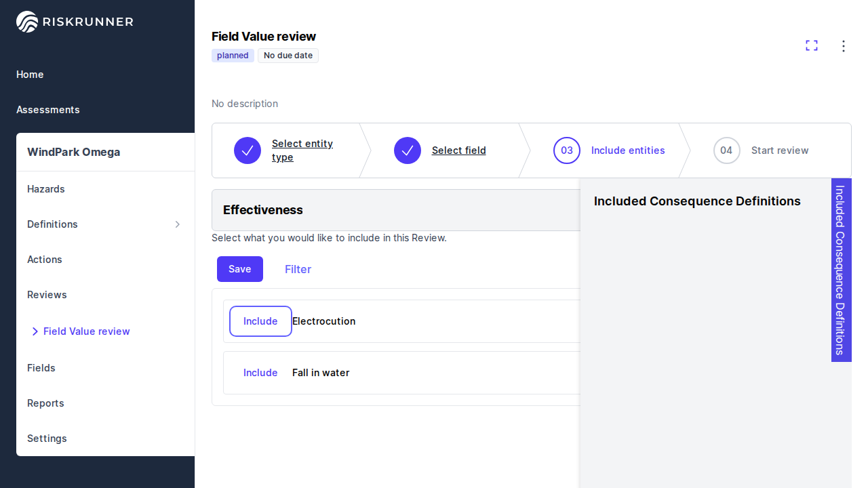Navigate to Assessments
The width and height of the screenshot is (868, 488).
tap(48, 110)
